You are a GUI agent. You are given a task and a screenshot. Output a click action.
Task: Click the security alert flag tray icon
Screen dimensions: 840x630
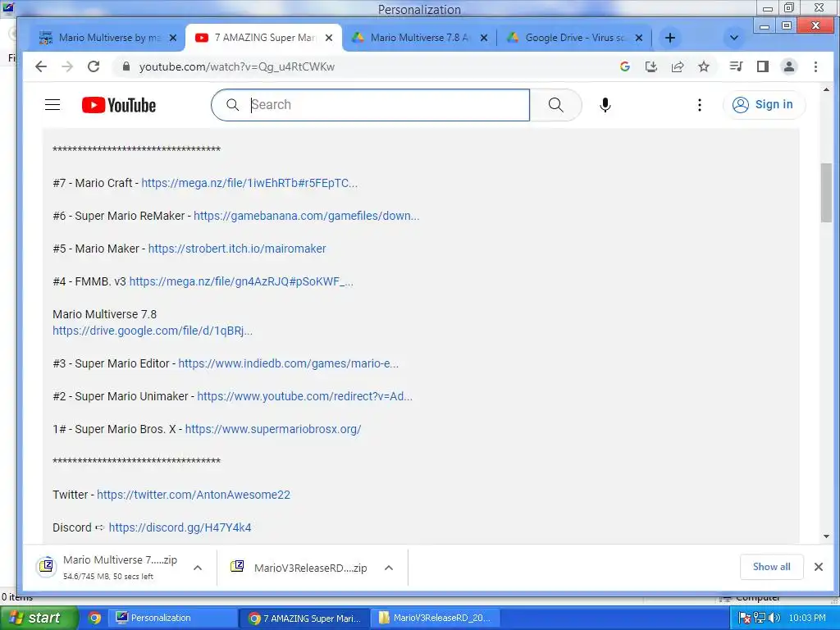click(745, 619)
